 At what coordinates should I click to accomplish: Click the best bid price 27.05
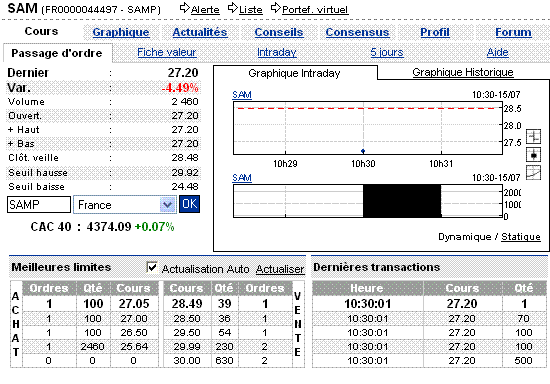(134, 304)
